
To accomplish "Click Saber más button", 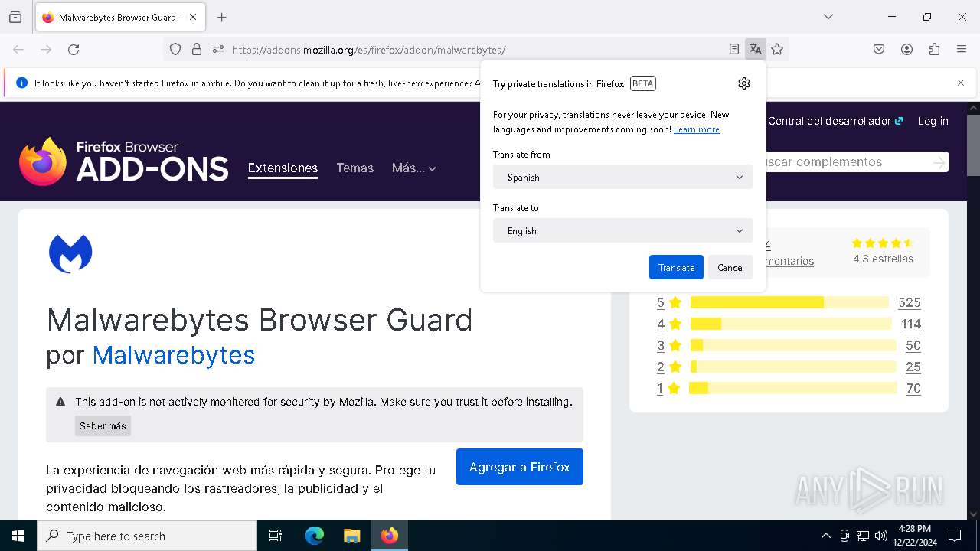I will click(x=103, y=425).
